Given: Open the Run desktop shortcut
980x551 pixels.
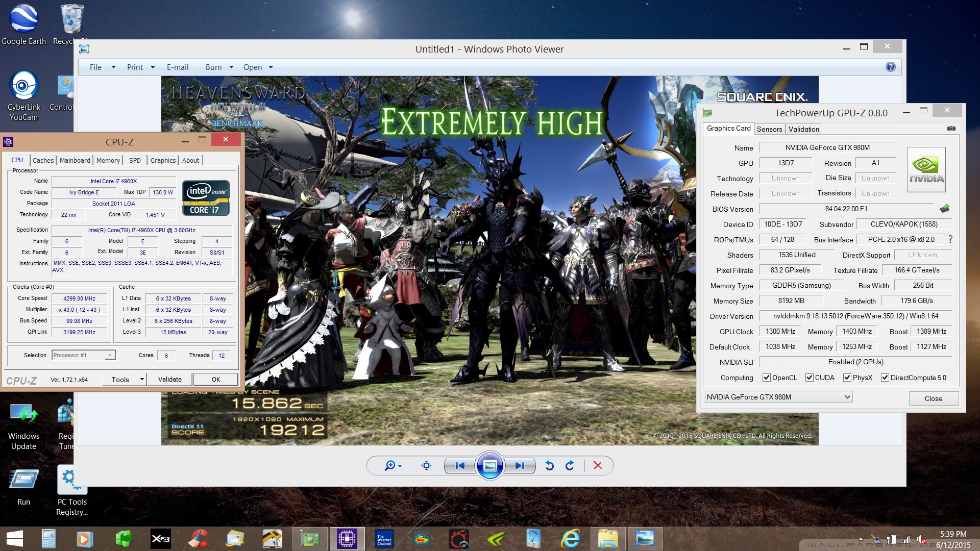Looking at the screenshot, I should [23, 487].
